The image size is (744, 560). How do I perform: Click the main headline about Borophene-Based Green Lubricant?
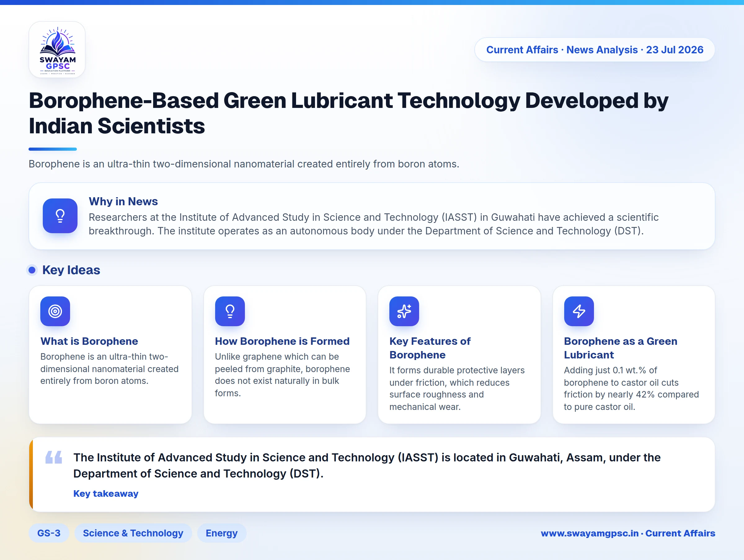348,113
